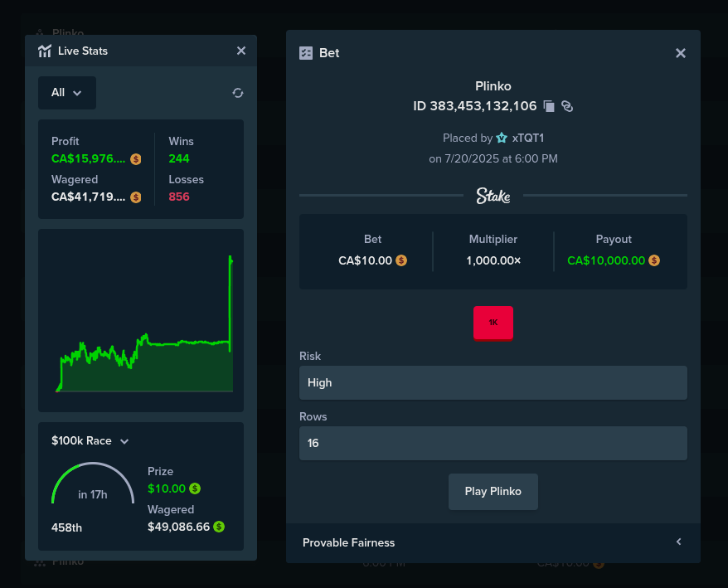Click the Risk field showing High

click(x=493, y=382)
